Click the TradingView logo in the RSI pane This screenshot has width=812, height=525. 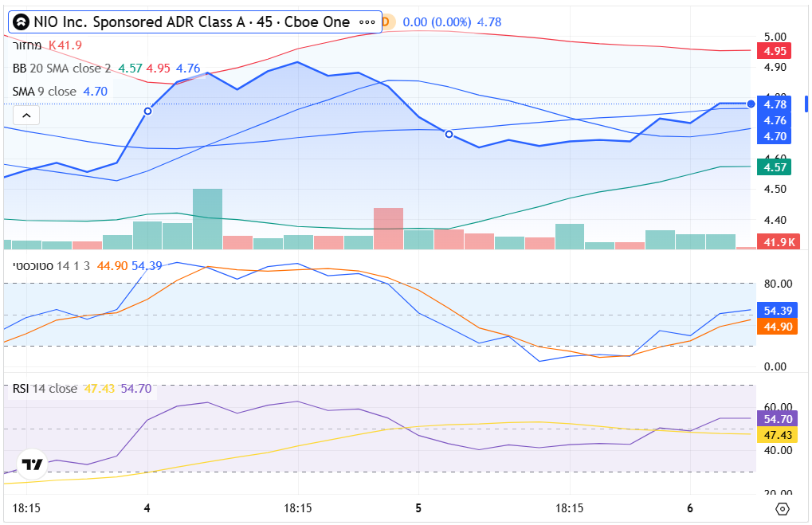(32, 464)
